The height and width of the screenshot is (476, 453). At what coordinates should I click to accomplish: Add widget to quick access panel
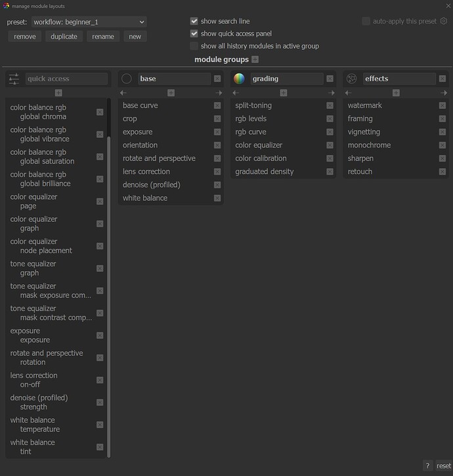pyautogui.click(x=58, y=93)
